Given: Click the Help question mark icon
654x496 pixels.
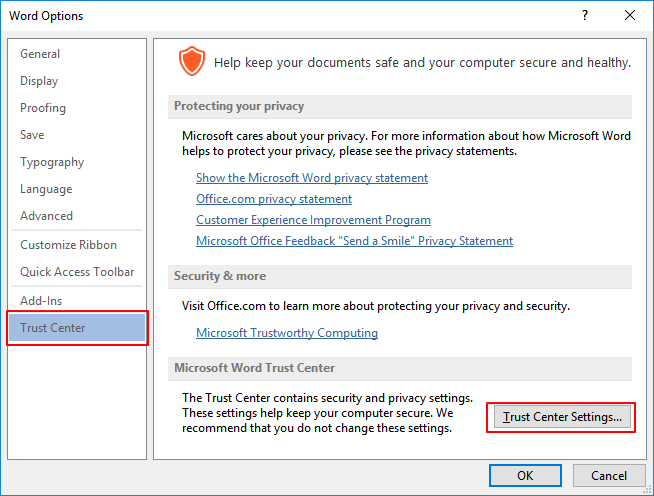Looking at the screenshot, I should pyautogui.click(x=584, y=16).
